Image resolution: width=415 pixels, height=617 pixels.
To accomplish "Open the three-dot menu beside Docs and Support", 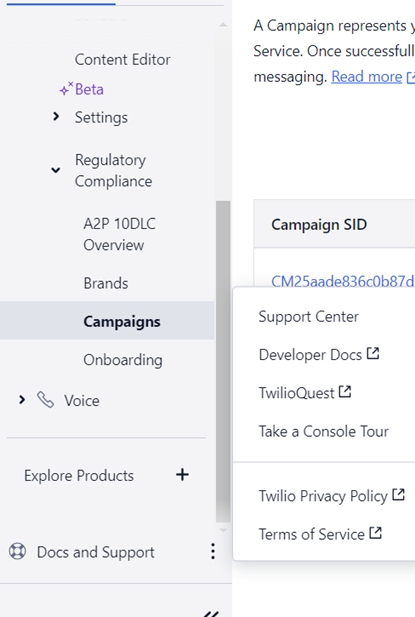I will [213, 551].
